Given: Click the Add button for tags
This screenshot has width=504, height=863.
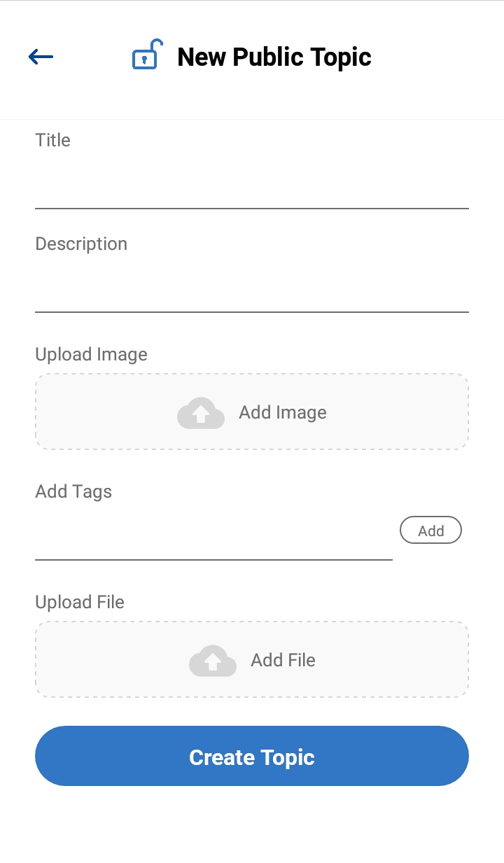Looking at the screenshot, I should tap(430, 531).
